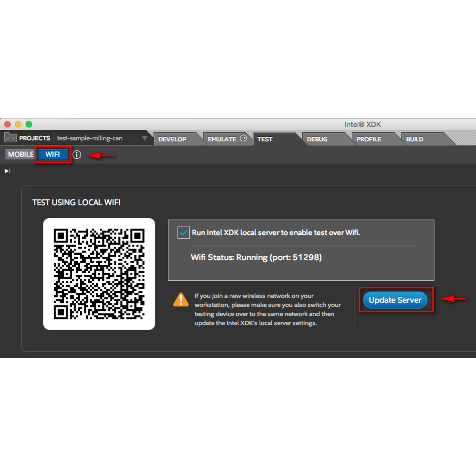Click the red close window button
Image resolution: width=476 pixels, height=476 pixels.
pos(7,124)
